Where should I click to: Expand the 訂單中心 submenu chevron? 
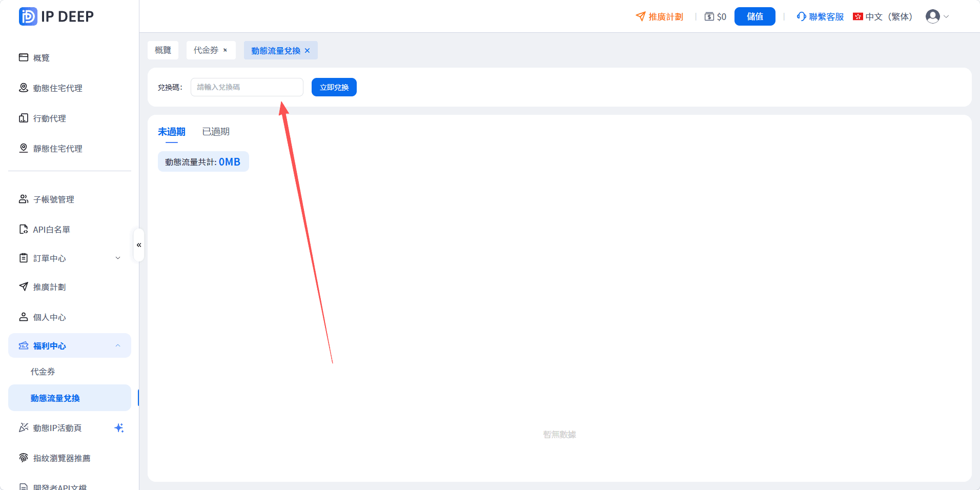pos(118,258)
